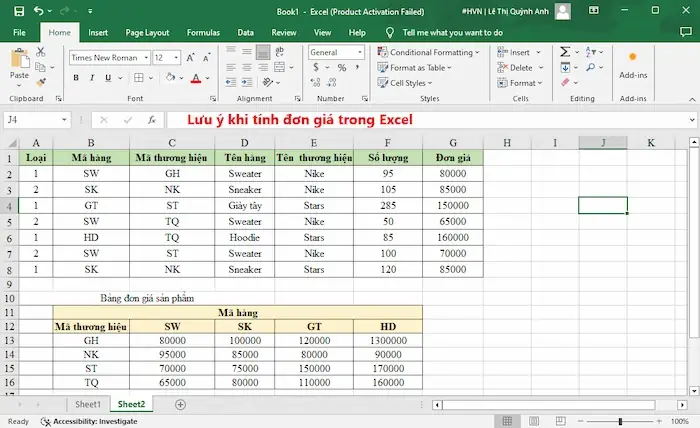Toggle Middle Align vertical alignment

coord(246,52)
